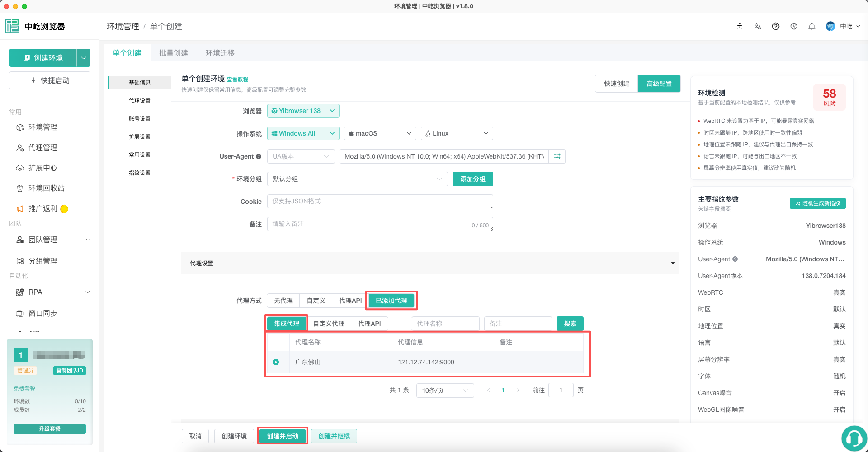Click the lock icon in the top bar

(x=740, y=26)
